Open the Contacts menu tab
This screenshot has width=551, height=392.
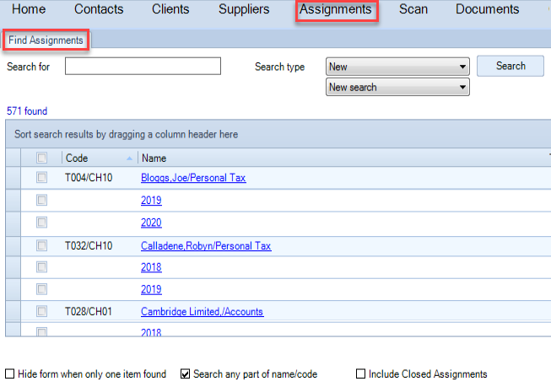(x=99, y=9)
